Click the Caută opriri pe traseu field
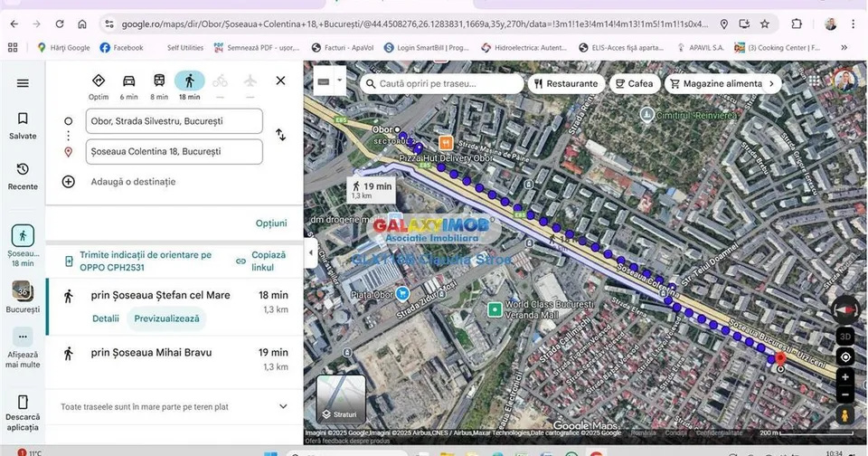Image resolution: width=868 pixels, height=456 pixels. (x=442, y=83)
